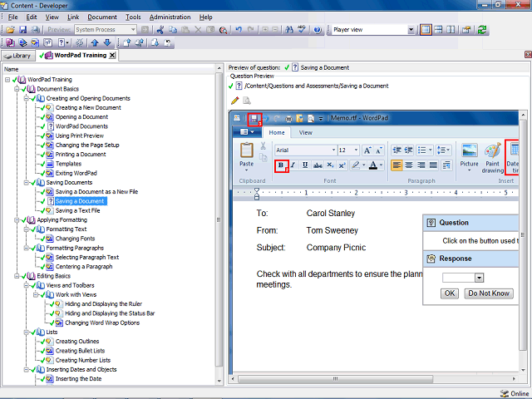This screenshot has width=532, height=399.
Task: Click the Grow Font icon in WordPad
Action: tap(367, 150)
